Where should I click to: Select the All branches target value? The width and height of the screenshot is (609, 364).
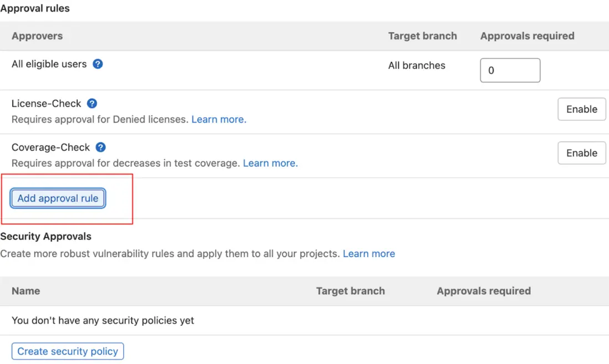(417, 65)
